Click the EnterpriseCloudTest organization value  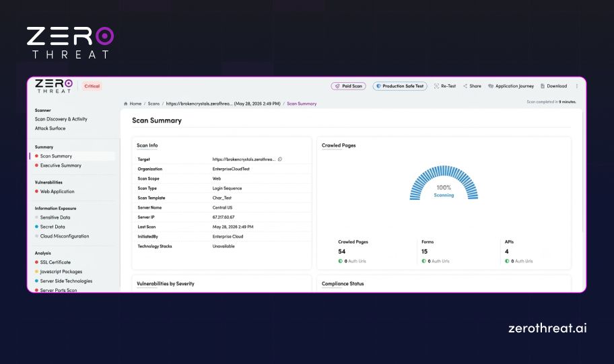click(231, 169)
